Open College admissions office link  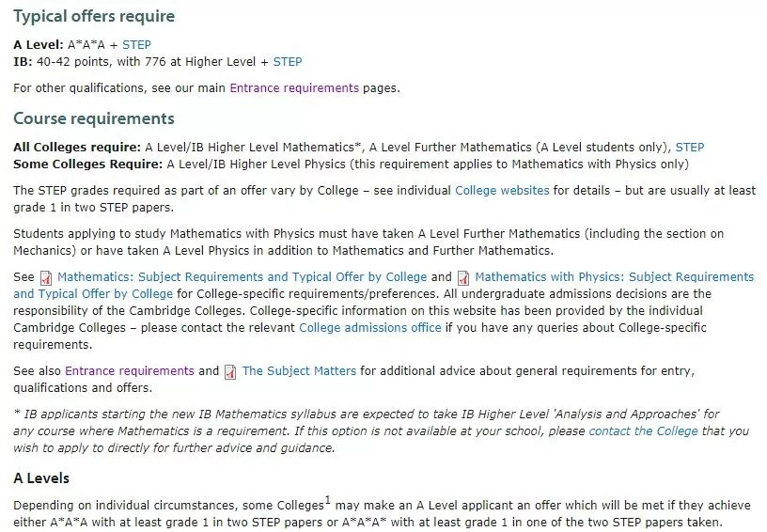tap(369, 328)
